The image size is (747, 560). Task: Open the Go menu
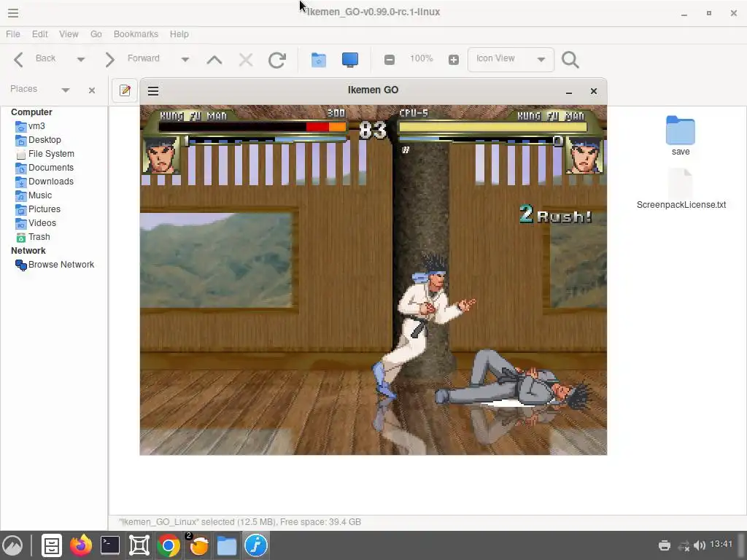(x=96, y=34)
